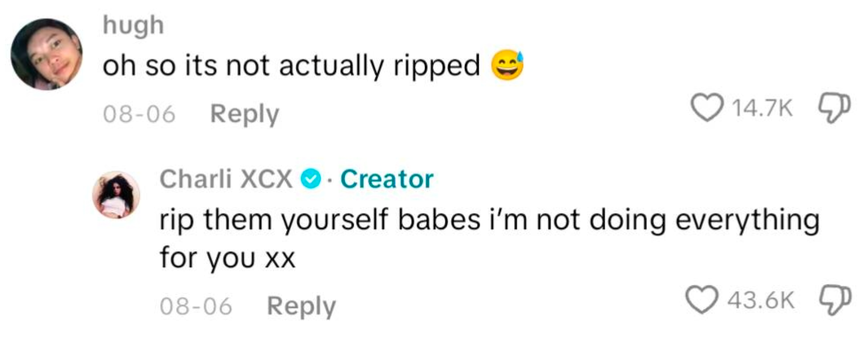868x339 pixels.
Task: Open the Charli XCX username link
Action: click(226, 179)
